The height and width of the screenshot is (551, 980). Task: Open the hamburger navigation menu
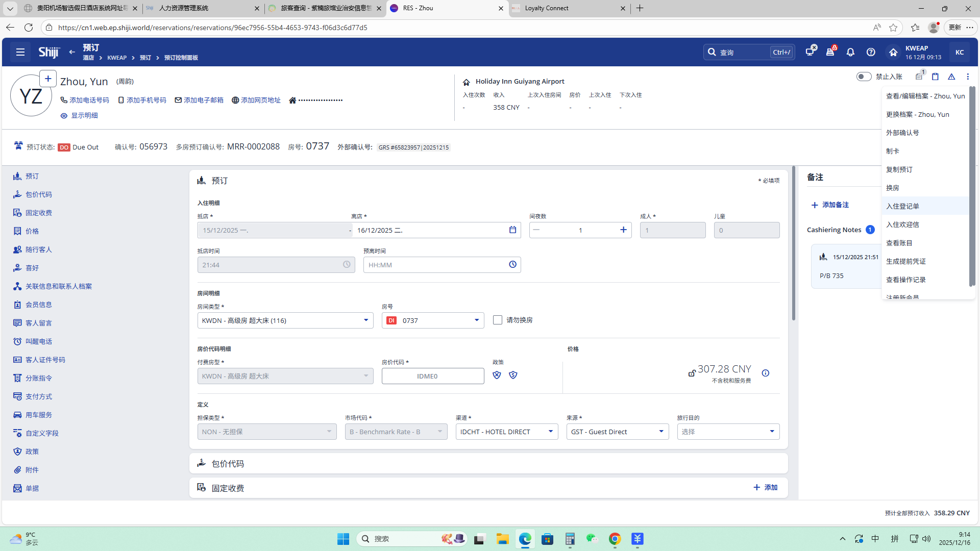(20, 52)
